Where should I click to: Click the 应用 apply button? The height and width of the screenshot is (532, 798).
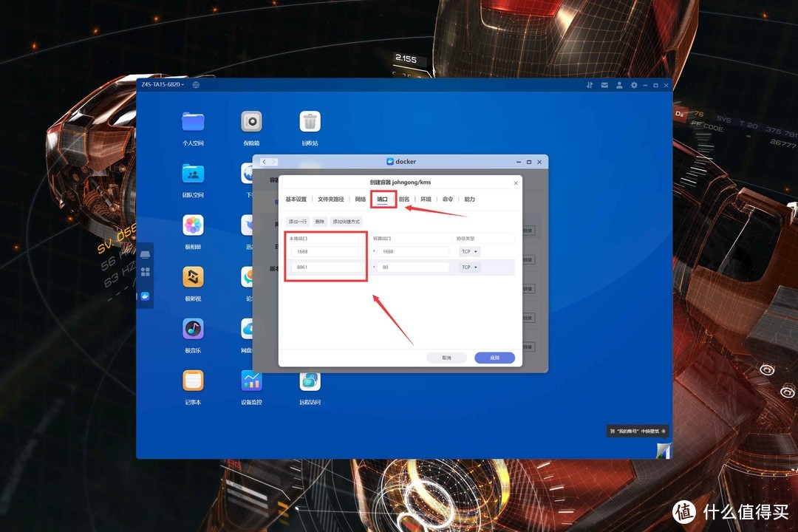tap(494, 358)
